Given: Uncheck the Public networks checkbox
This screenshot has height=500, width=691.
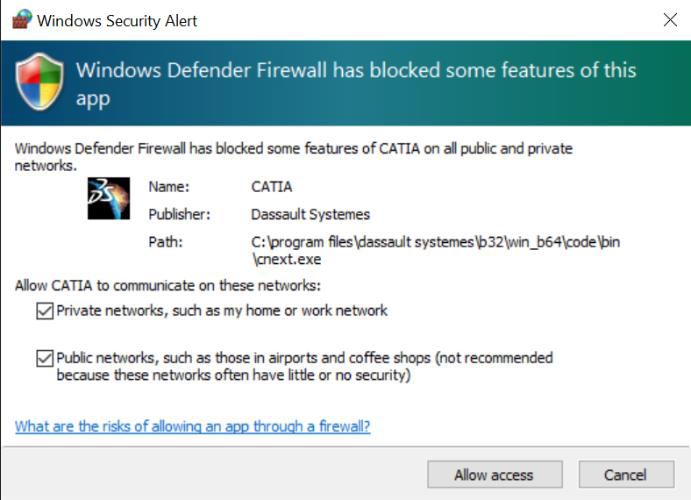Looking at the screenshot, I should point(45,358).
